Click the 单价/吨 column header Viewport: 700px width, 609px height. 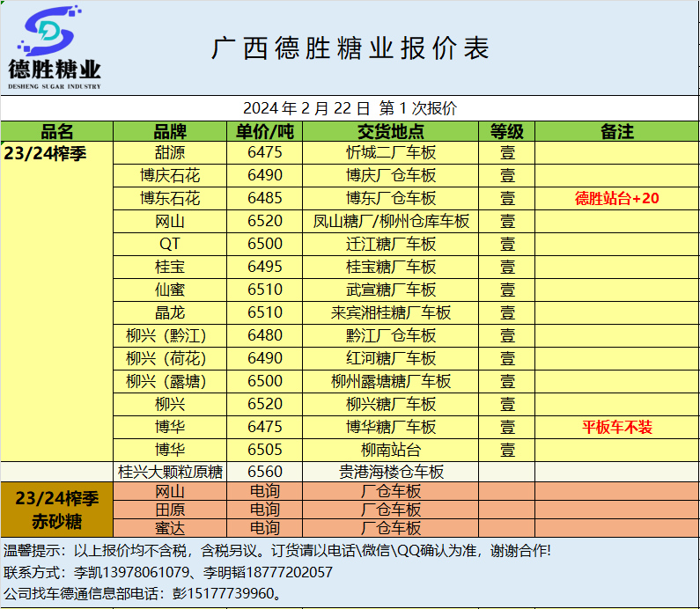pyautogui.click(x=265, y=131)
